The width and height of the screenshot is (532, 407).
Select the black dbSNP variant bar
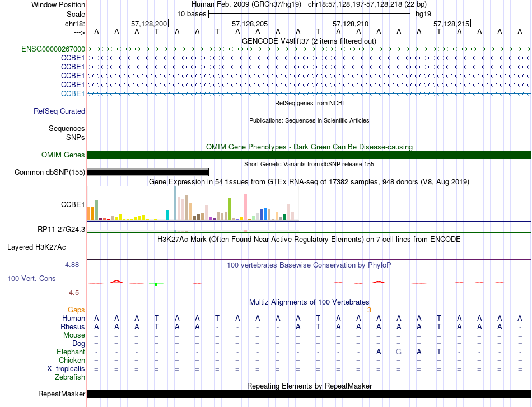pyautogui.click(x=148, y=172)
